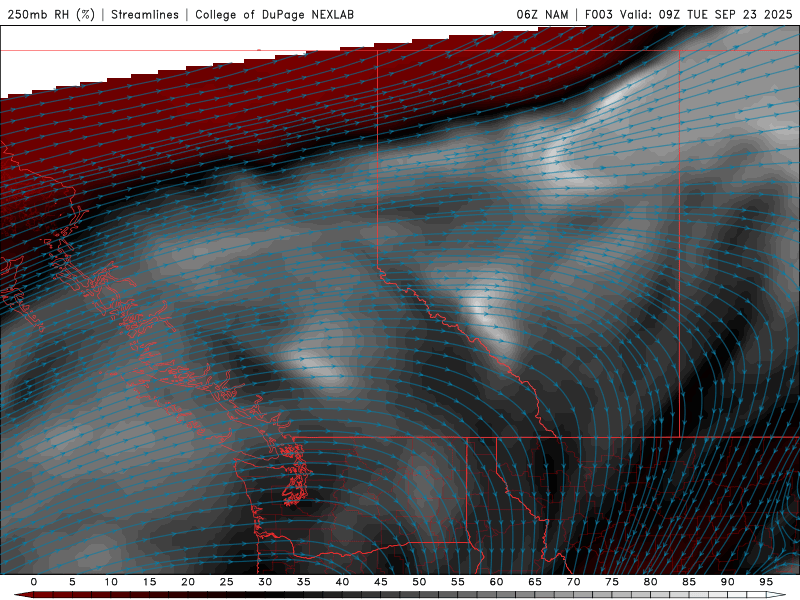
Task: Click the 65 tick label on color scale
Action: pyautogui.click(x=534, y=582)
